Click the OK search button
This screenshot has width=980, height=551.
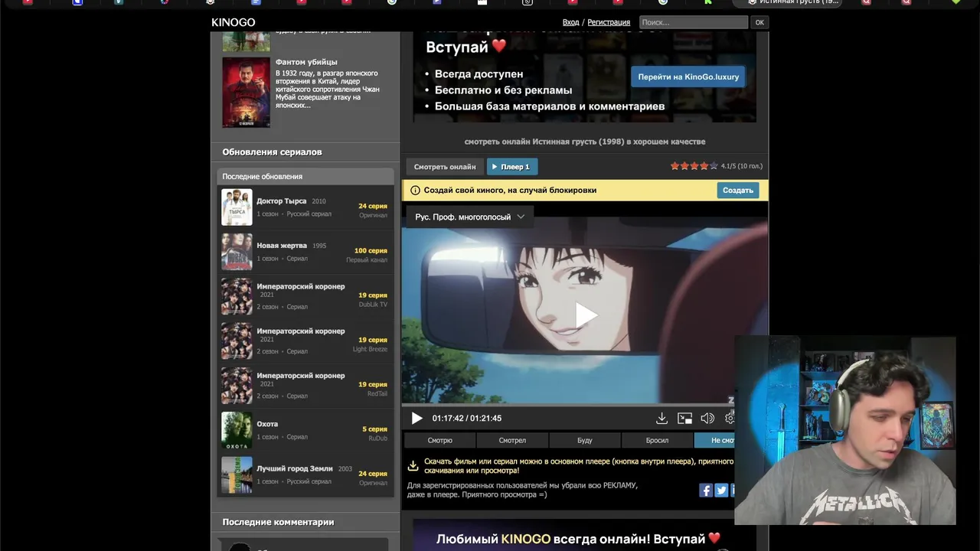pos(759,22)
